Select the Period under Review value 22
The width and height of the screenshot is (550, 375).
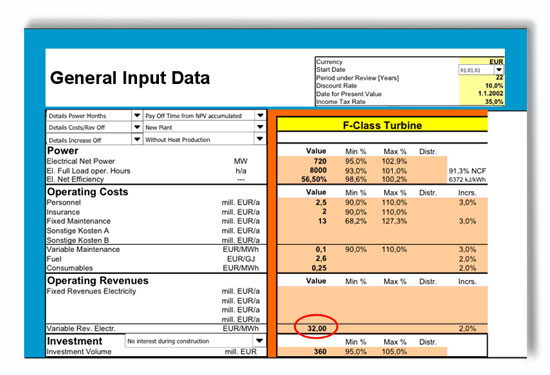[x=499, y=78]
